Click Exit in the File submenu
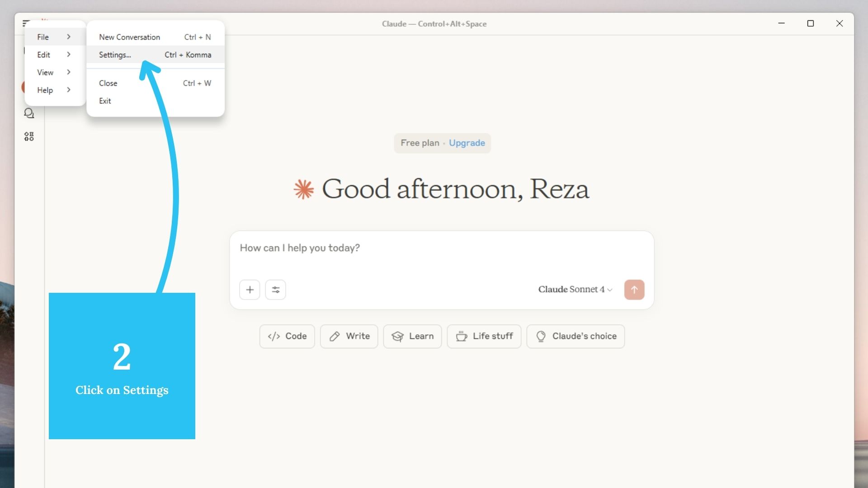 coord(105,101)
